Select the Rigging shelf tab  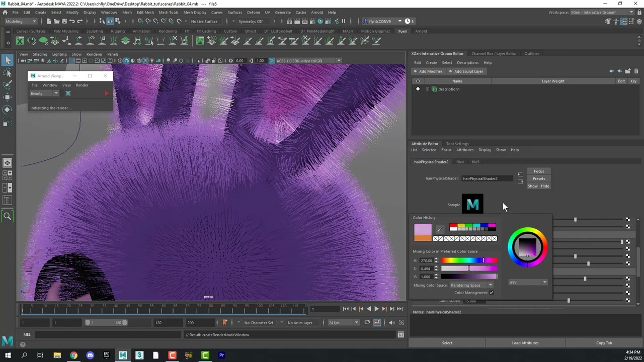tap(117, 31)
